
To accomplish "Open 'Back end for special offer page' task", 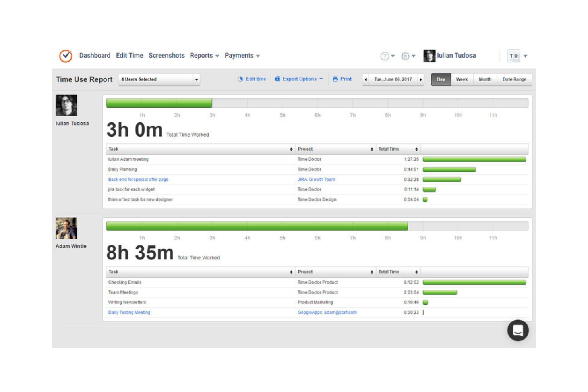I will pos(138,180).
